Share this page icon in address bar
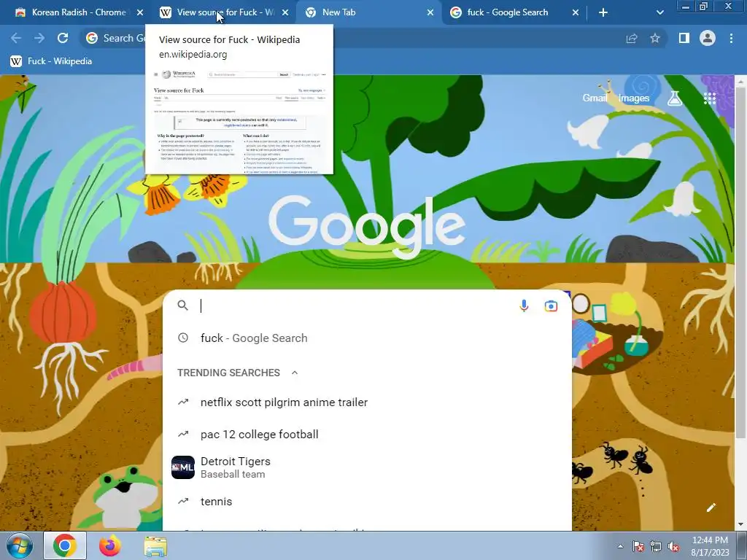The width and height of the screenshot is (747, 560). 632,38
